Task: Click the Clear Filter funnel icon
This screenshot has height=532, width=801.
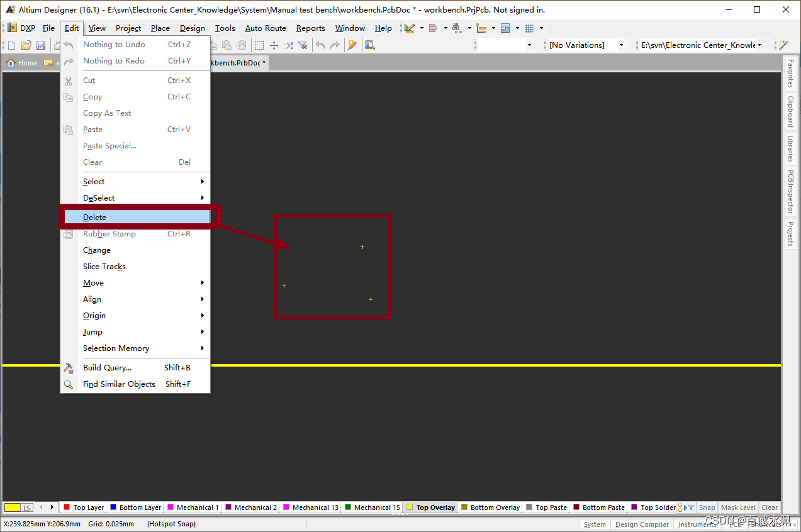Action: 303,45
